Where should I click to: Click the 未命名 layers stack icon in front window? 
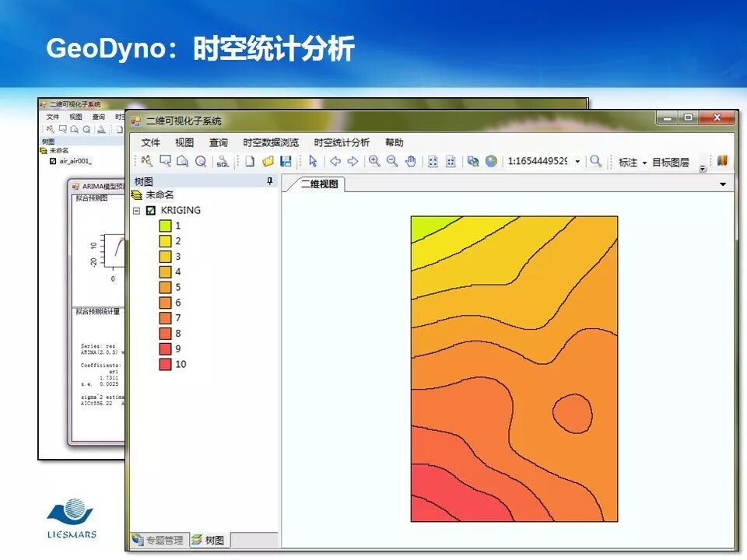tap(137, 194)
